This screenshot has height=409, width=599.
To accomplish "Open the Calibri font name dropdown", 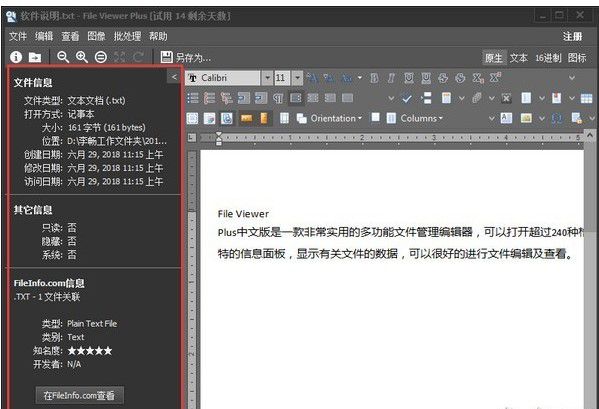I will [267, 78].
